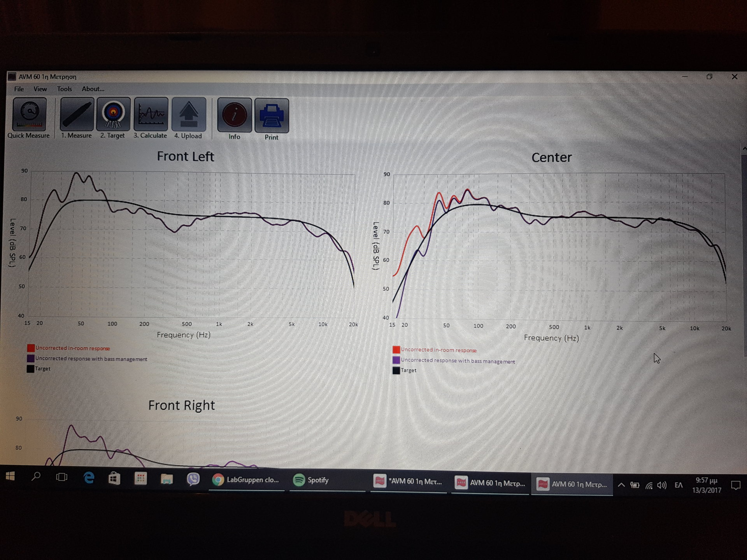The width and height of the screenshot is (747, 560).
Task: Open the View menu
Action: [x=40, y=89]
